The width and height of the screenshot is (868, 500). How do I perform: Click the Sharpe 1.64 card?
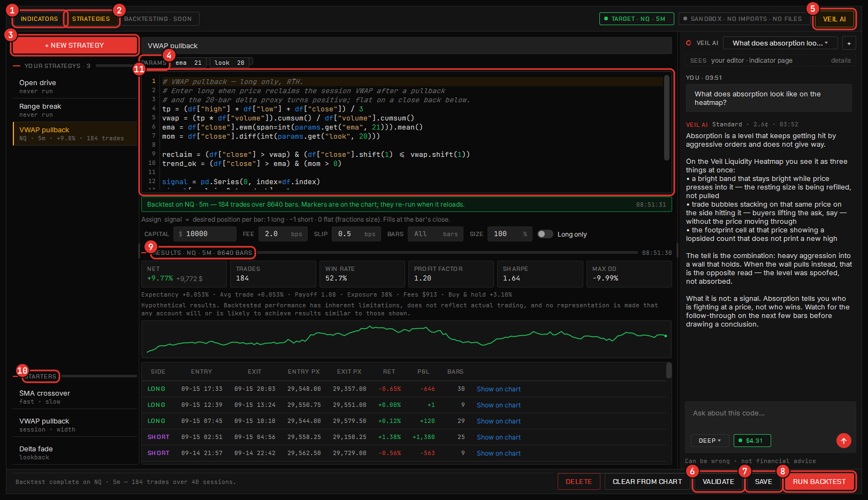point(540,274)
